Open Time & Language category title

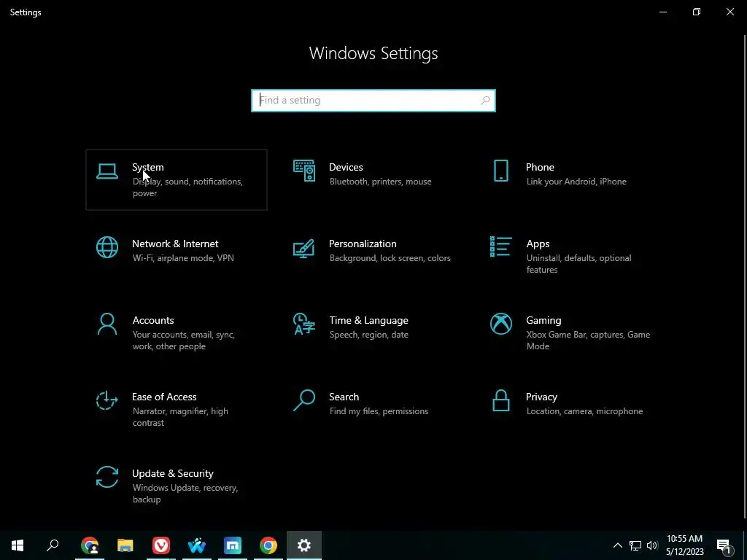pyautogui.click(x=368, y=321)
